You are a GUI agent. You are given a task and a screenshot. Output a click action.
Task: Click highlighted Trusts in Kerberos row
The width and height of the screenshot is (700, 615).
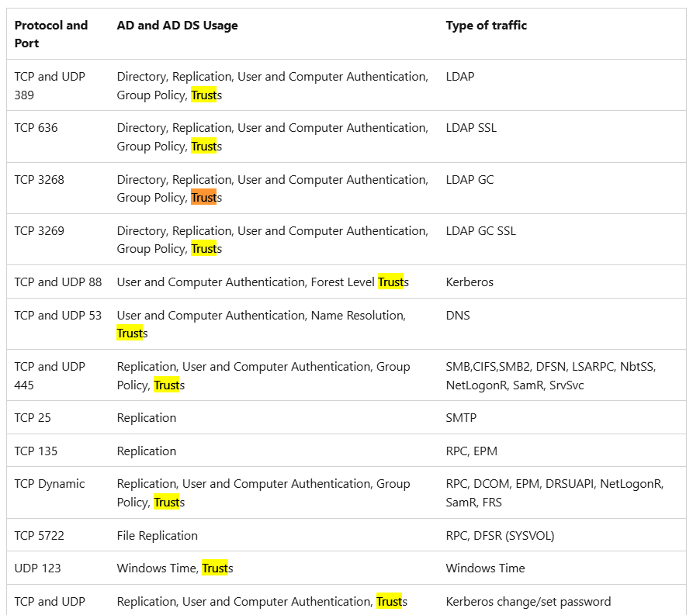393,282
